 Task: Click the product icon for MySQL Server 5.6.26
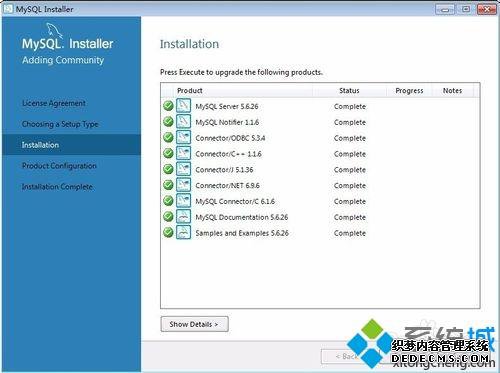click(183, 106)
